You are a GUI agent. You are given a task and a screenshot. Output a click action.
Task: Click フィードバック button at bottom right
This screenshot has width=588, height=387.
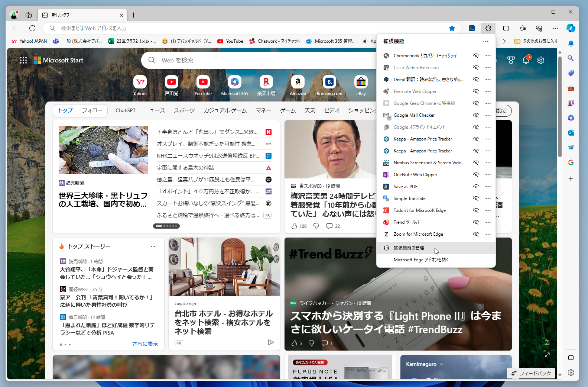click(x=531, y=373)
